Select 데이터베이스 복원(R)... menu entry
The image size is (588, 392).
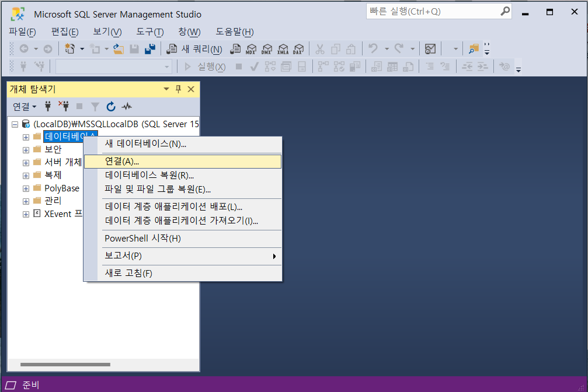pos(183,176)
